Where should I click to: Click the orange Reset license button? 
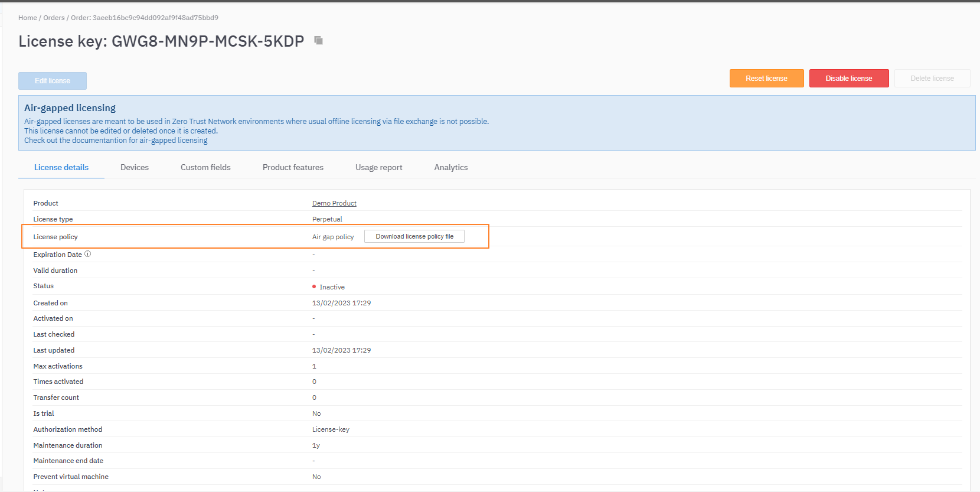coord(766,79)
